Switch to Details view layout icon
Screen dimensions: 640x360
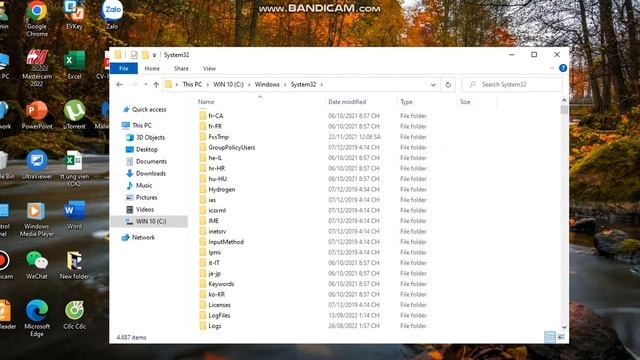(550, 337)
